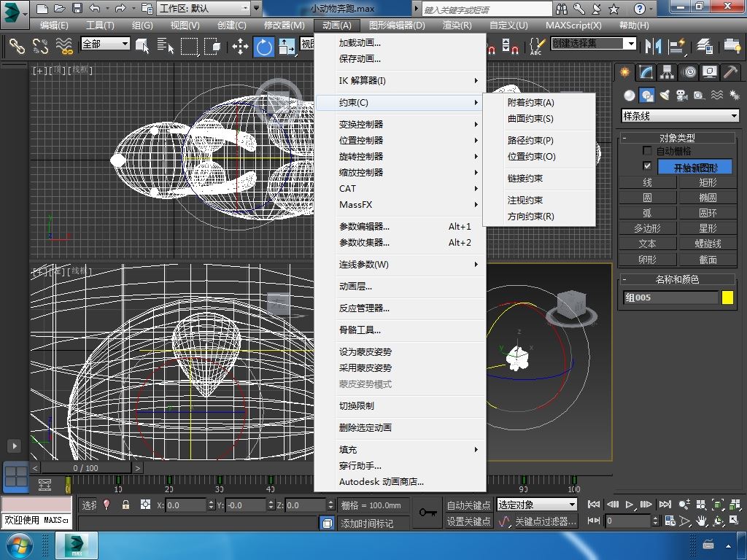747x560 pixels.
Task: Toggle the selection lock padlock icon
Action: point(125,505)
